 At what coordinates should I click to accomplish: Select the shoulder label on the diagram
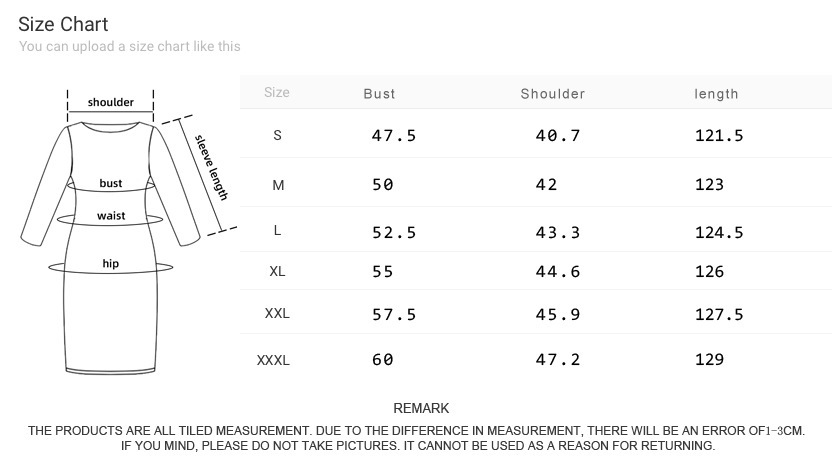[x=110, y=102]
